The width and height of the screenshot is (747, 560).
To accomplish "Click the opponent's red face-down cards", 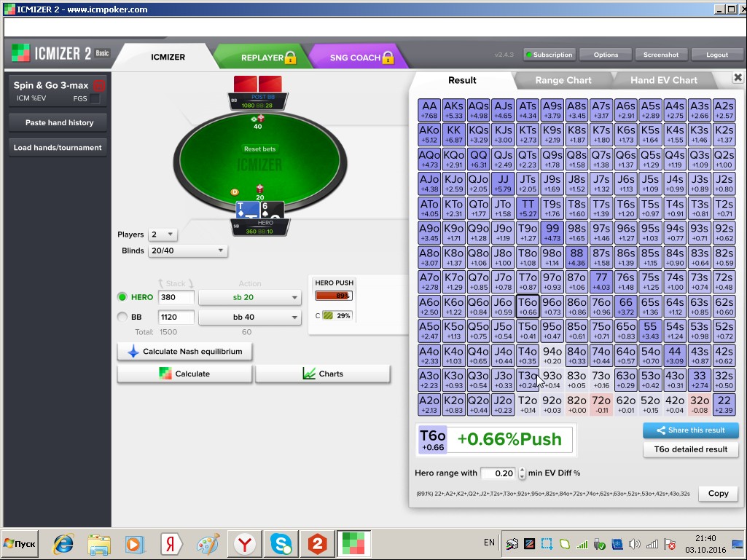I will [258, 84].
